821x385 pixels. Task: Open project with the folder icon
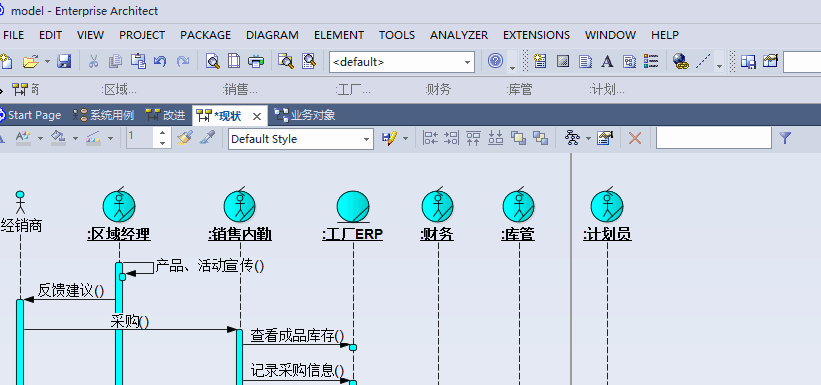31,62
